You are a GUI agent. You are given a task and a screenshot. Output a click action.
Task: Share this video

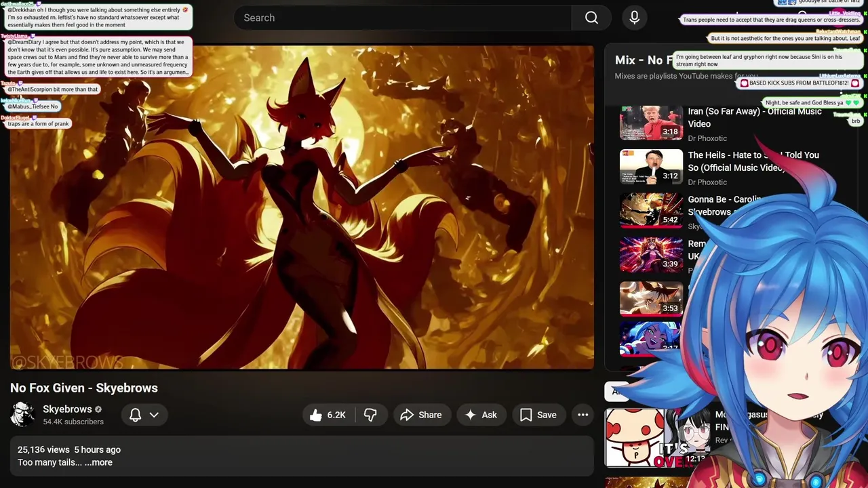click(421, 415)
